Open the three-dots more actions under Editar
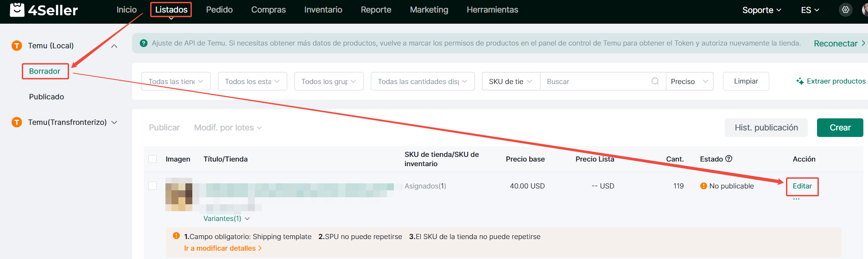Image resolution: width=868 pixels, height=259 pixels. [796, 199]
